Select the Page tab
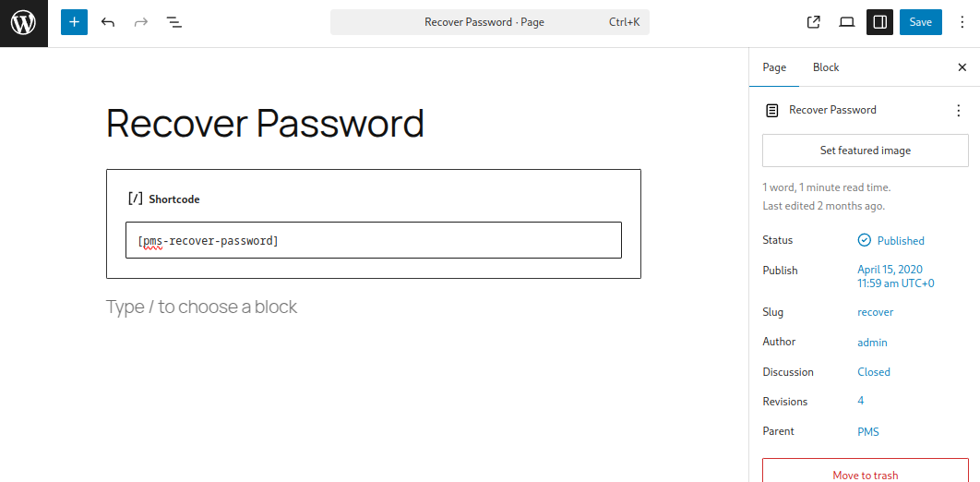 774,67
